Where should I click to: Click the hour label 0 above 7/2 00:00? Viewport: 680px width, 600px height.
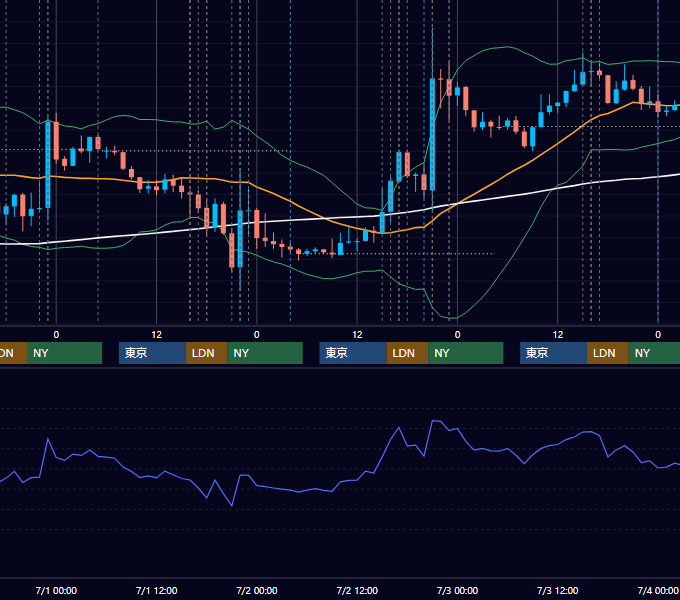pyautogui.click(x=257, y=335)
